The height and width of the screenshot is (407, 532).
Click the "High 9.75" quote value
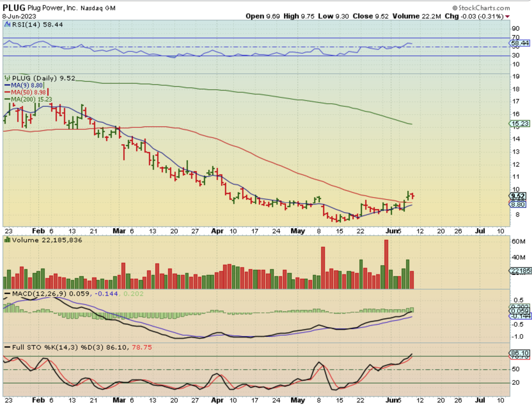pos(299,16)
